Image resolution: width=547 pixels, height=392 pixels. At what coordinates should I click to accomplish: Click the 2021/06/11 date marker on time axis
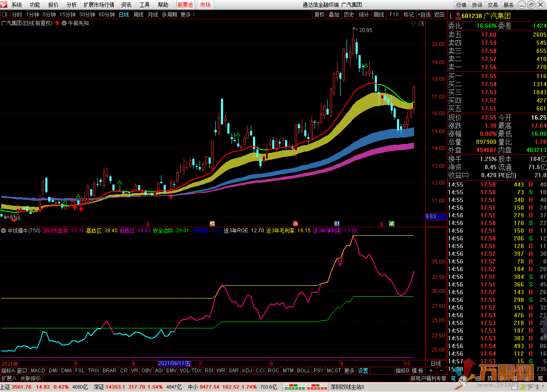pyautogui.click(x=174, y=363)
